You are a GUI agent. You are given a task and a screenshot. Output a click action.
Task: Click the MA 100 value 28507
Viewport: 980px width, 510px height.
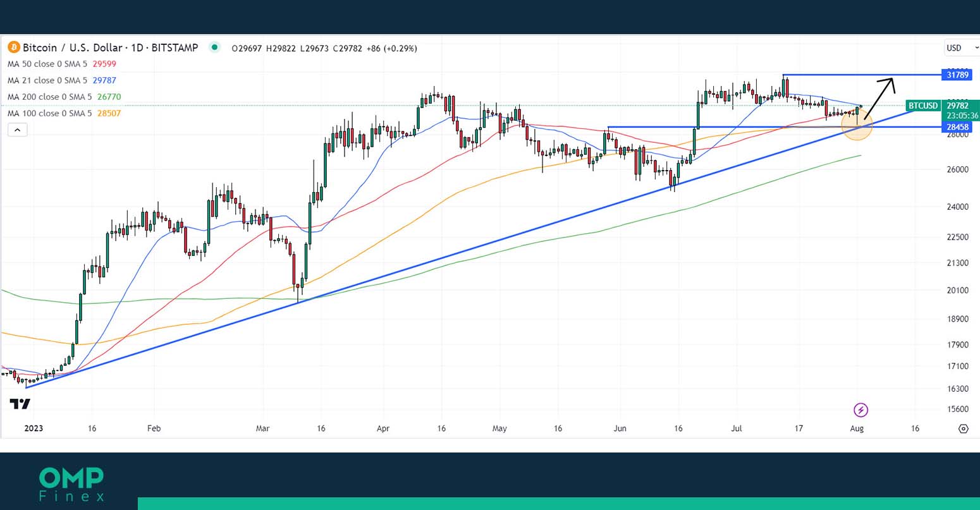109,113
